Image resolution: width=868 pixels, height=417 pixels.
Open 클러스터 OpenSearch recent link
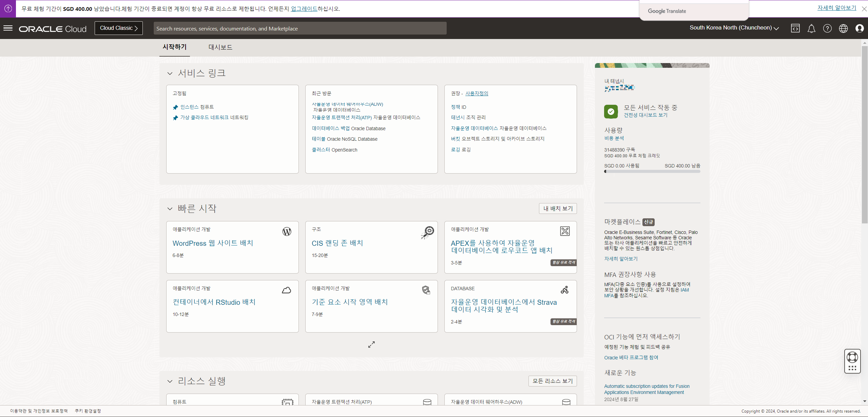(x=334, y=150)
